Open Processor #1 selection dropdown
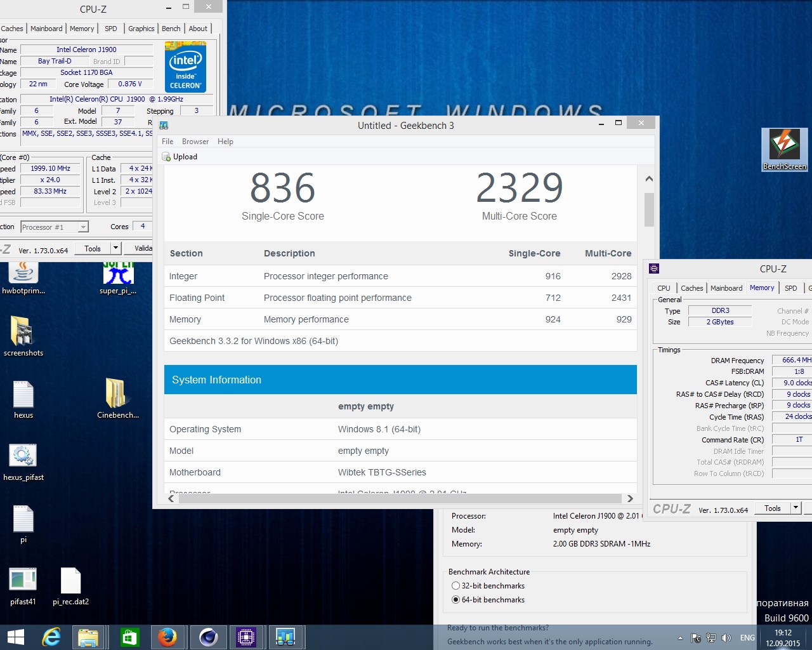 (x=55, y=227)
